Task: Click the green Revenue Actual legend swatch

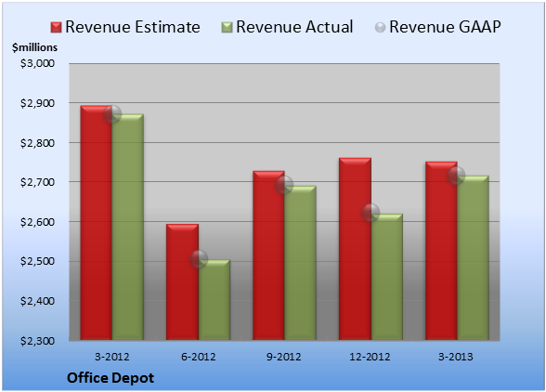Action: tap(227, 28)
